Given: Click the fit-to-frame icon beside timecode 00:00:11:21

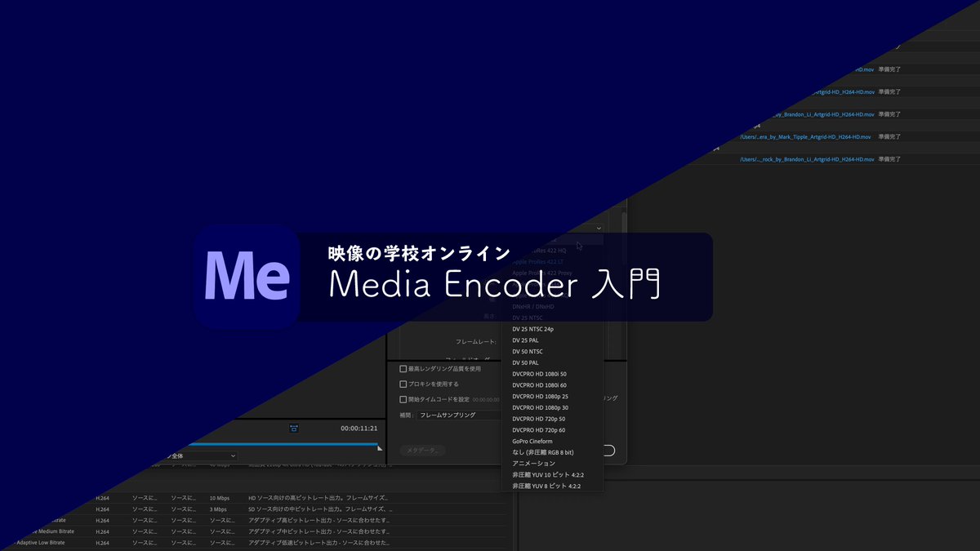Looking at the screenshot, I should [x=293, y=428].
